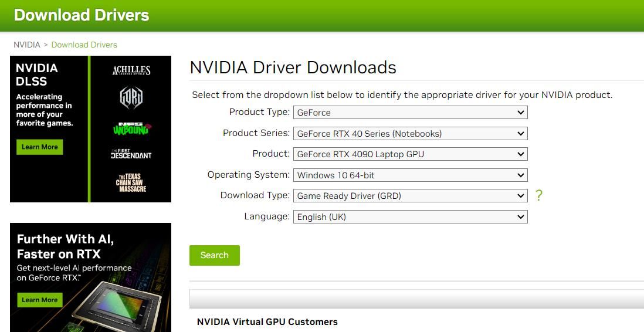Open the Product Type dropdown

click(410, 113)
